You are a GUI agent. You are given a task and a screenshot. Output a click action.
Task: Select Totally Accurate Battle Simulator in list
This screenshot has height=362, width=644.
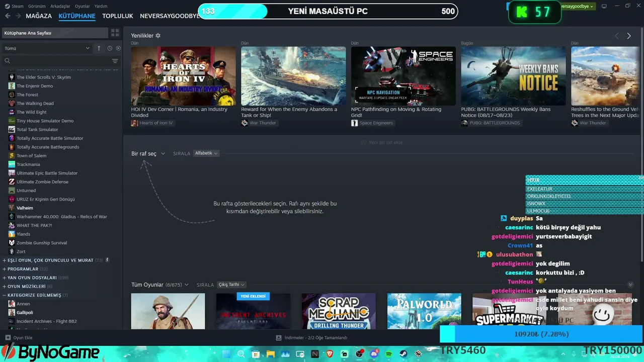(50, 138)
